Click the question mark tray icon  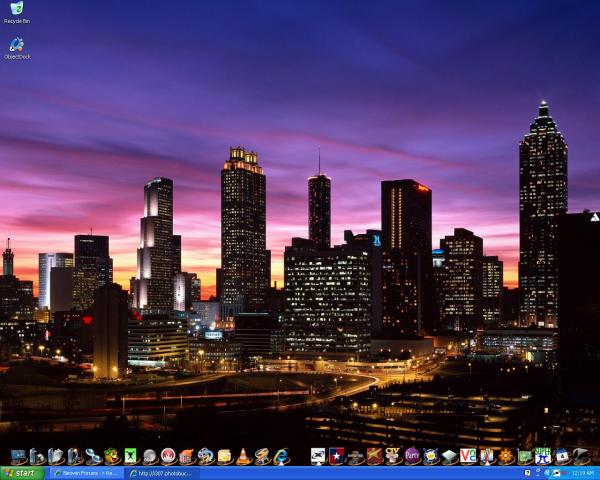click(x=527, y=473)
